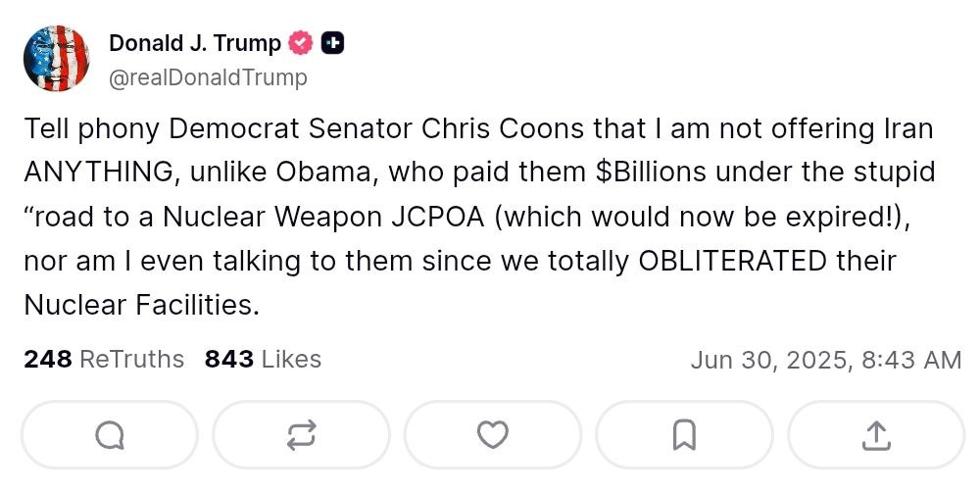View the 248 ReTruths list
Viewport: 980px width, 494px height.
pos(104,360)
